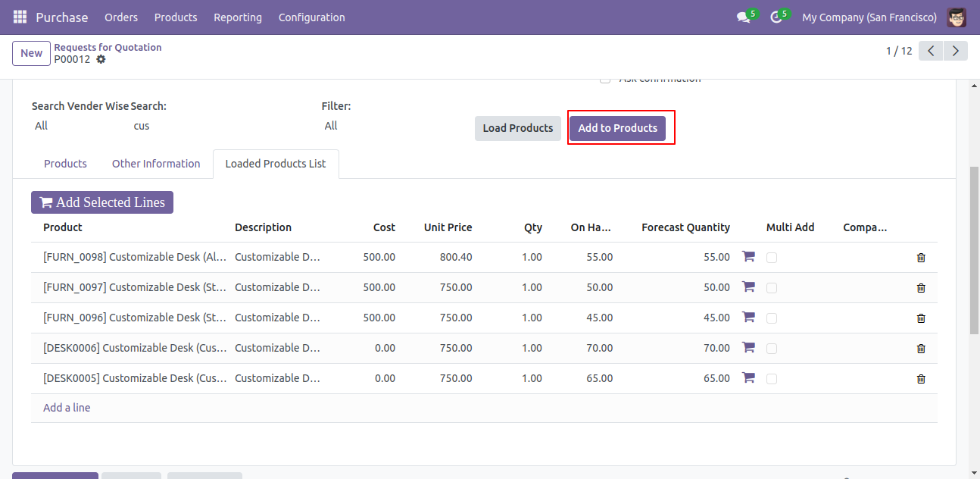Click forecast quantity 50.00 in FURN_0097 row
Screen dimensions: 980x479
point(716,287)
